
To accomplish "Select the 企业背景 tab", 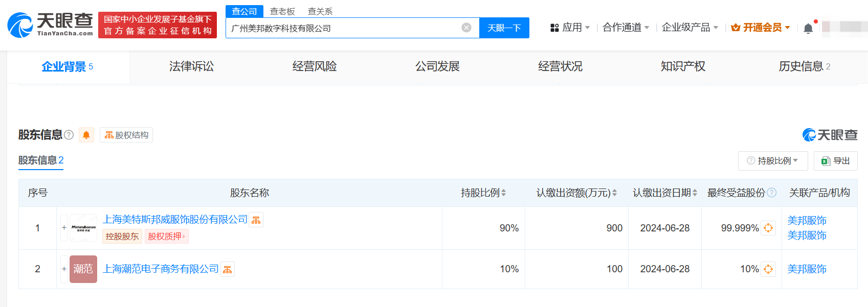I will click(x=68, y=66).
